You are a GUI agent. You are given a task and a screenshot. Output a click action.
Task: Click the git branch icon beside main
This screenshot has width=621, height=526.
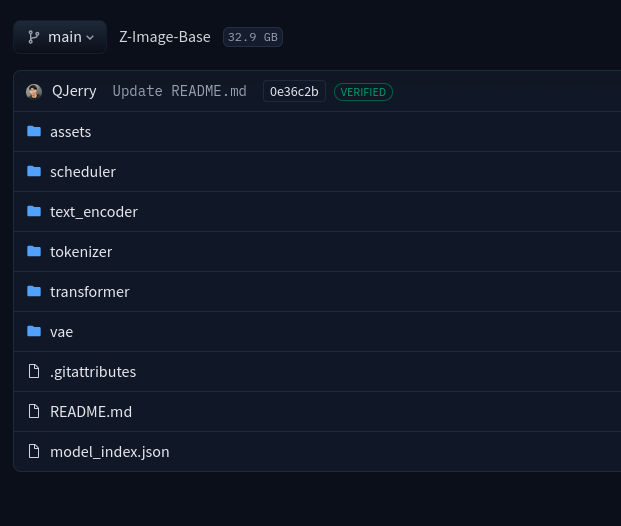(34, 37)
